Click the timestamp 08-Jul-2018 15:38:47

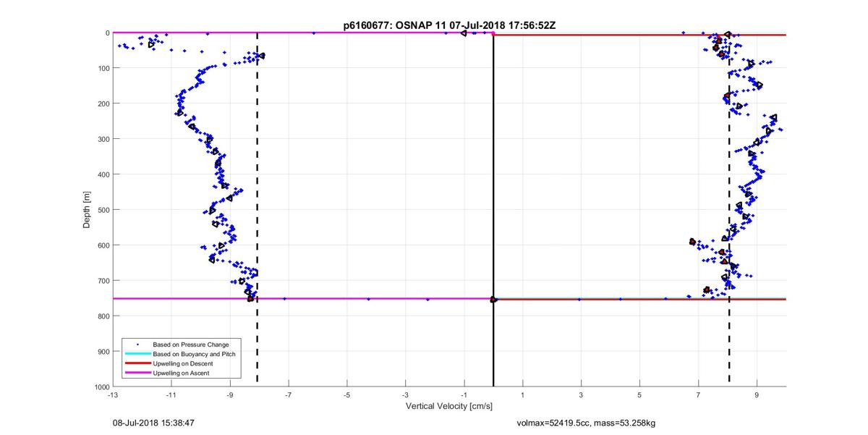(x=153, y=422)
